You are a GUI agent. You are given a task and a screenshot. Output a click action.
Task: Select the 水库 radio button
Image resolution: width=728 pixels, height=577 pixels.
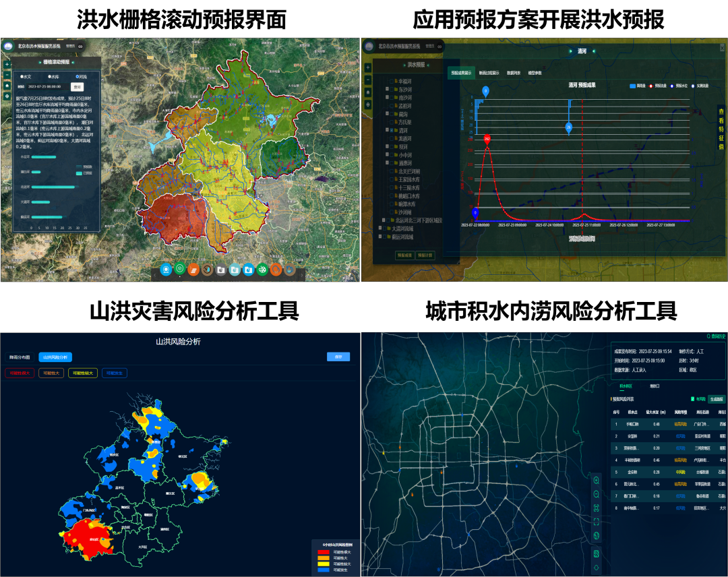(50, 77)
